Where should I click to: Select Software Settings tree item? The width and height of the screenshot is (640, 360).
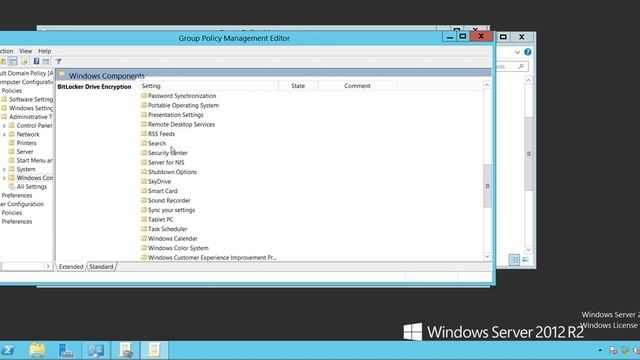[x=31, y=99]
